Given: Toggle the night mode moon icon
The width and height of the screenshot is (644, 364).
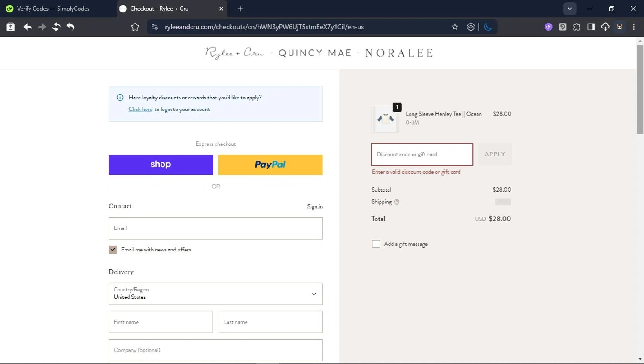Looking at the screenshot, I should click(488, 27).
